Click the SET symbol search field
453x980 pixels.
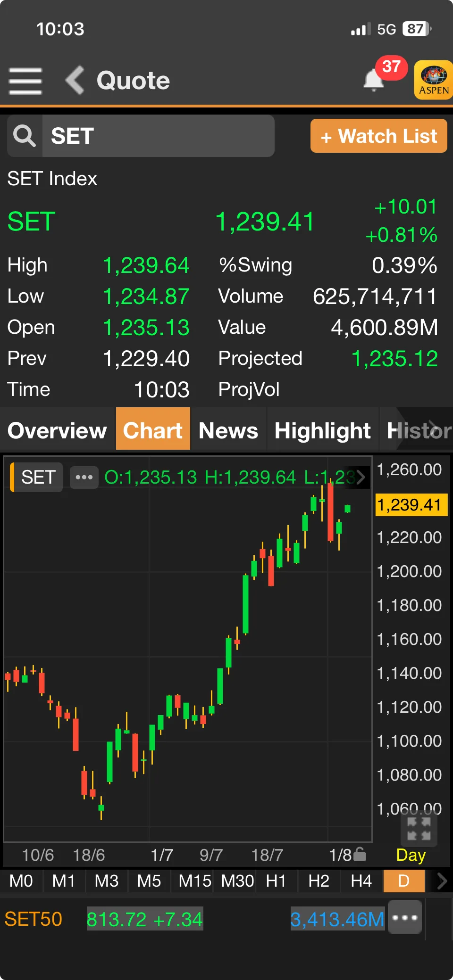pos(158,136)
